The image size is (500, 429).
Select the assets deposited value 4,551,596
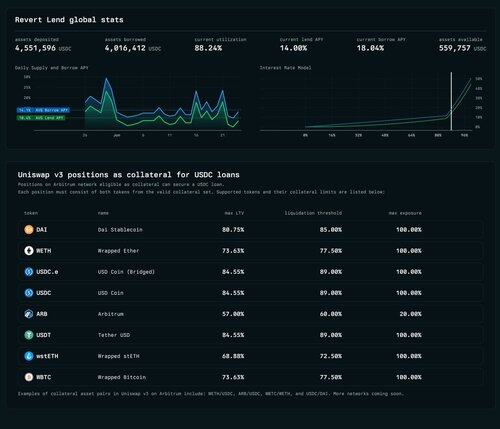click(35, 48)
